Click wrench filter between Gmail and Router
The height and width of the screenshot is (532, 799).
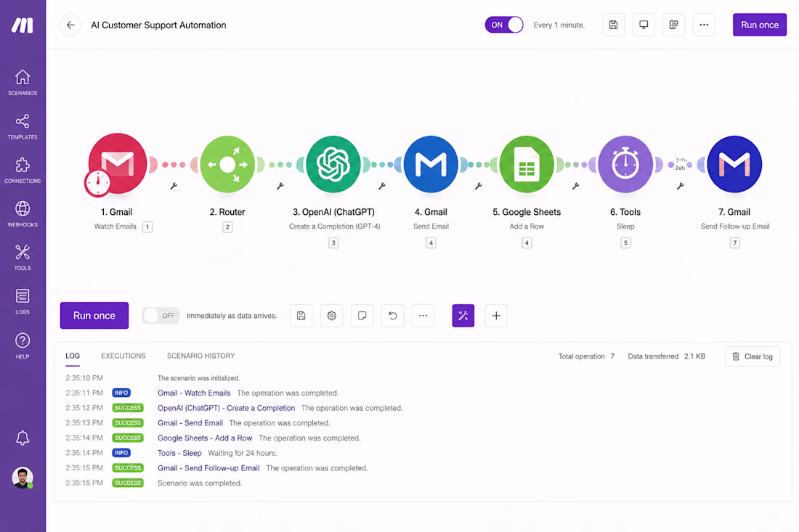pyautogui.click(x=174, y=187)
